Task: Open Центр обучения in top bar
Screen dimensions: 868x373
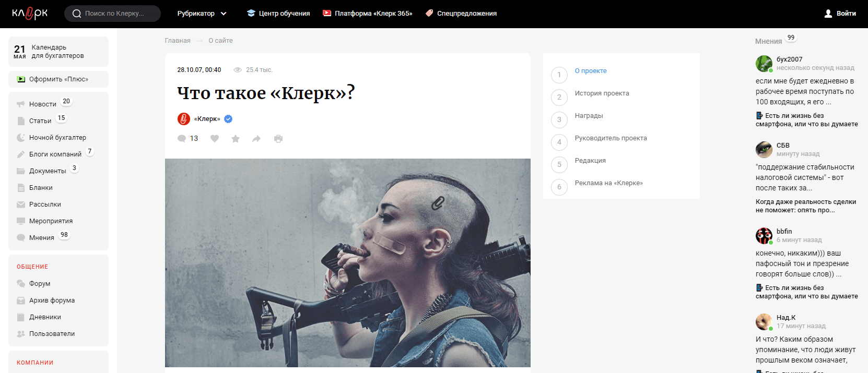Action: click(278, 14)
